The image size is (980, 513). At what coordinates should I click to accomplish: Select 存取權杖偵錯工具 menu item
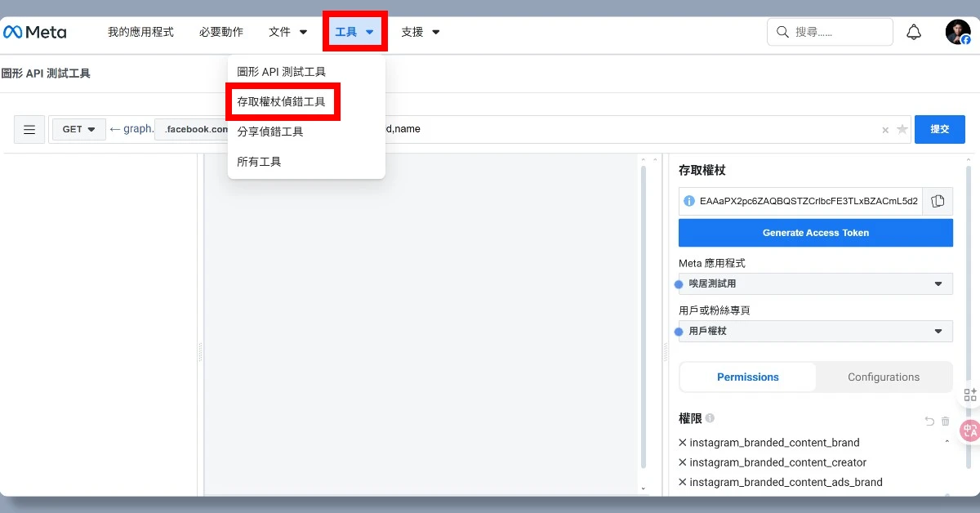click(282, 102)
